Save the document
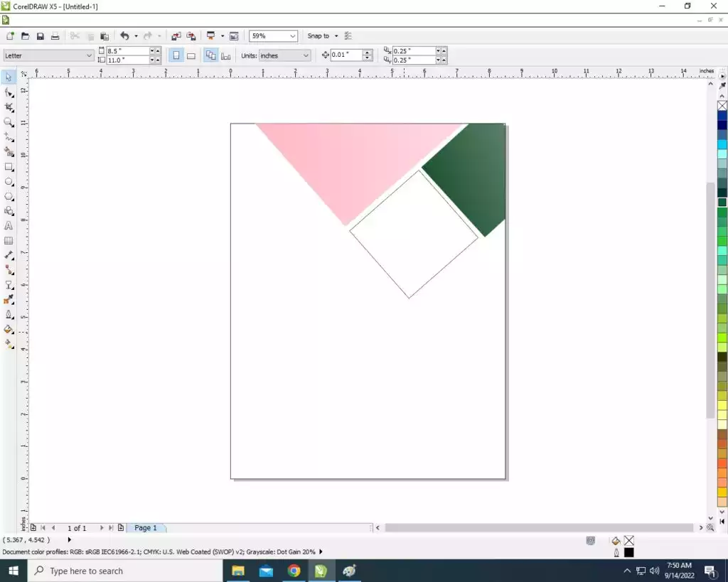 coord(40,36)
